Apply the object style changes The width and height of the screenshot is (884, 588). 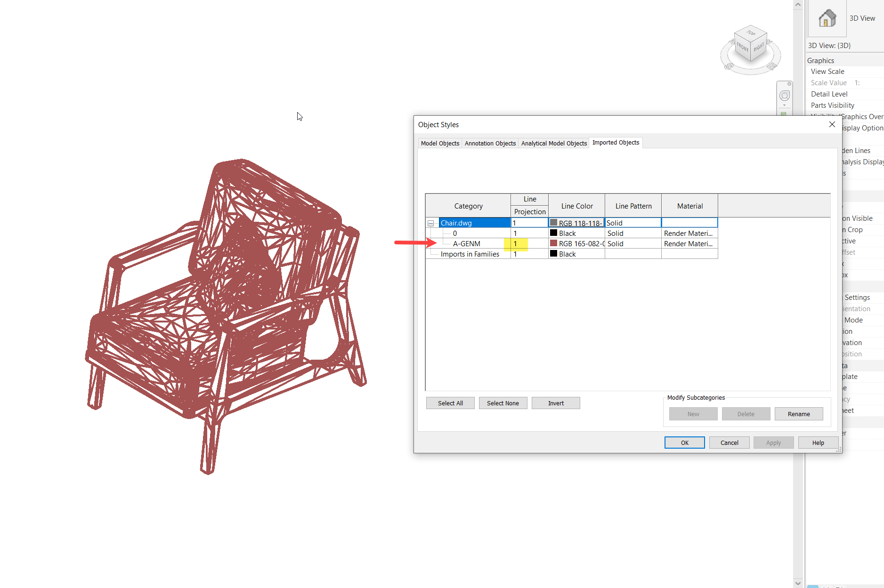pyautogui.click(x=773, y=443)
